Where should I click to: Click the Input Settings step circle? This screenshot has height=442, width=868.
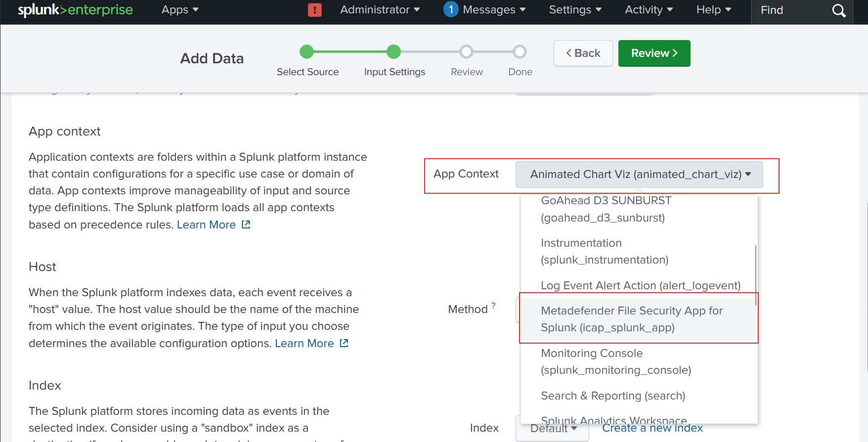coord(393,51)
